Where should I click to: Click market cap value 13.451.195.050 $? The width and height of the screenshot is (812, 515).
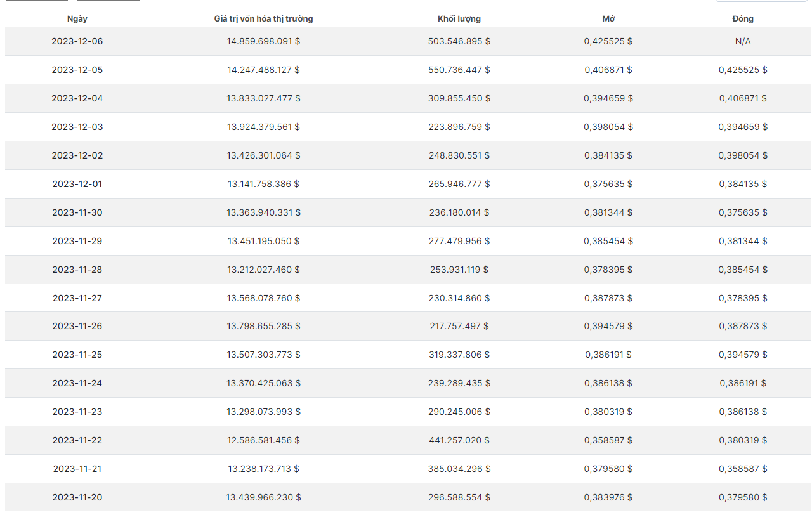[263, 241]
